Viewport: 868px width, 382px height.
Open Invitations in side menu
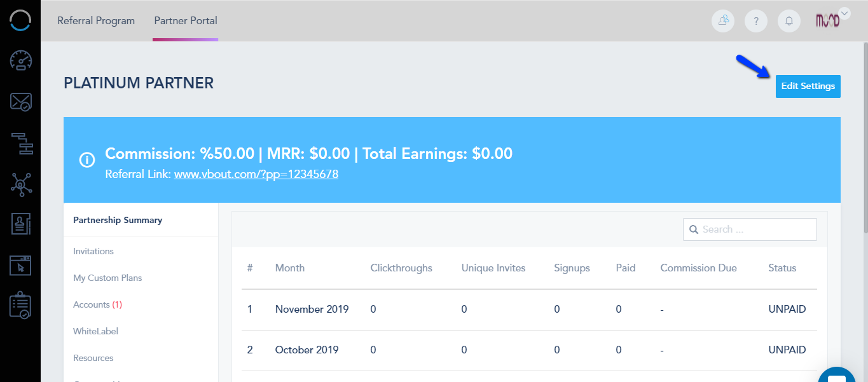click(93, 251)
